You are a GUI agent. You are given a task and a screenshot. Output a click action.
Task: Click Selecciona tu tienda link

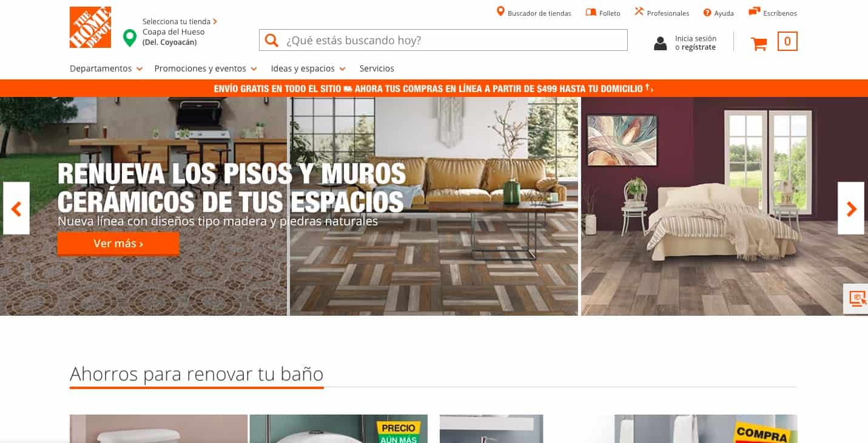pos(180,21)
